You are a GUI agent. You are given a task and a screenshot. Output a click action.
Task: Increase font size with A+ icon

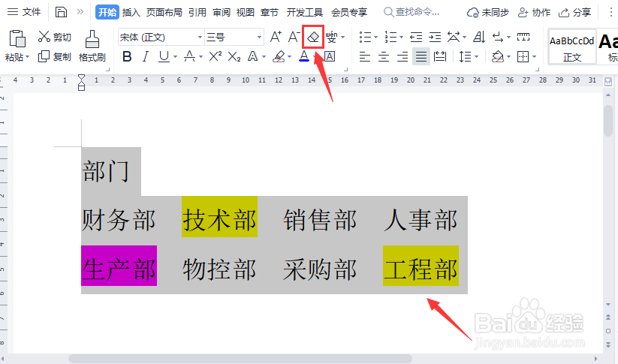tap(276, 37)
